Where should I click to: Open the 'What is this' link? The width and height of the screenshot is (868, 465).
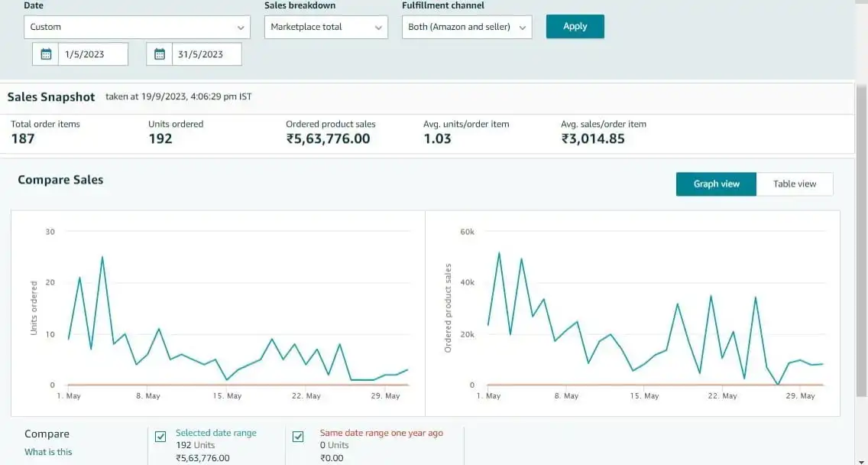[x=48, y=452]
